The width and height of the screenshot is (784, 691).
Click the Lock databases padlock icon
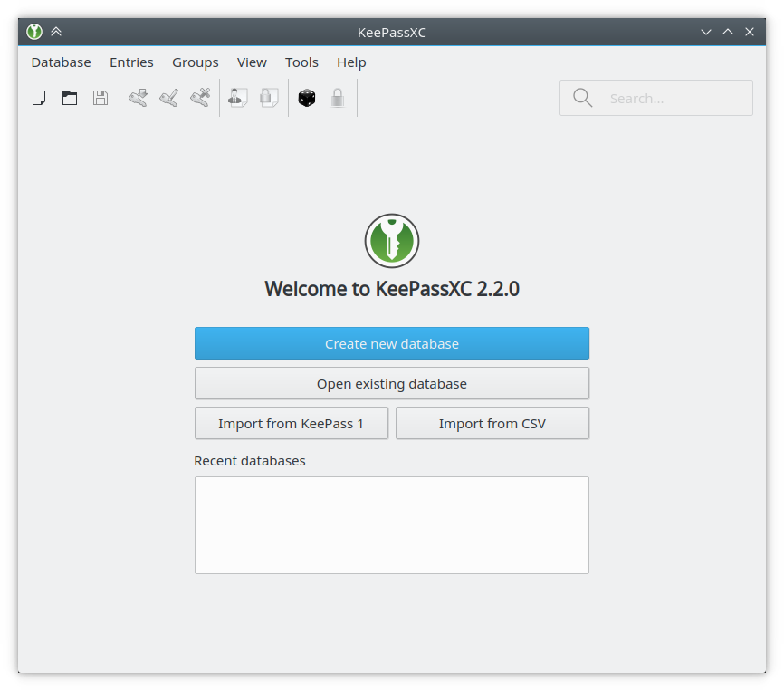coord(338,98)
